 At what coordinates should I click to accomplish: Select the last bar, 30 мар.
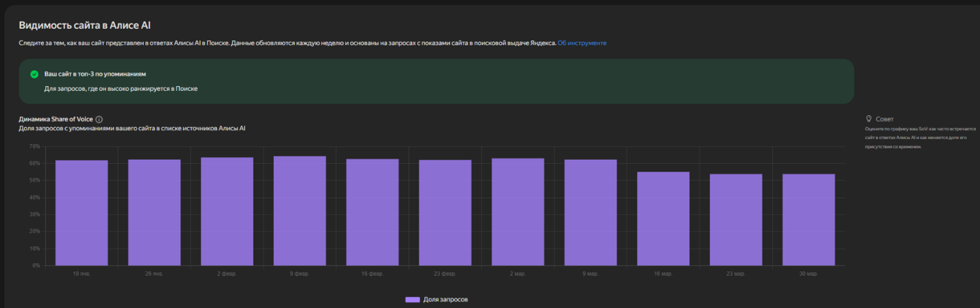pyautogui.click(x=809, y=220)
